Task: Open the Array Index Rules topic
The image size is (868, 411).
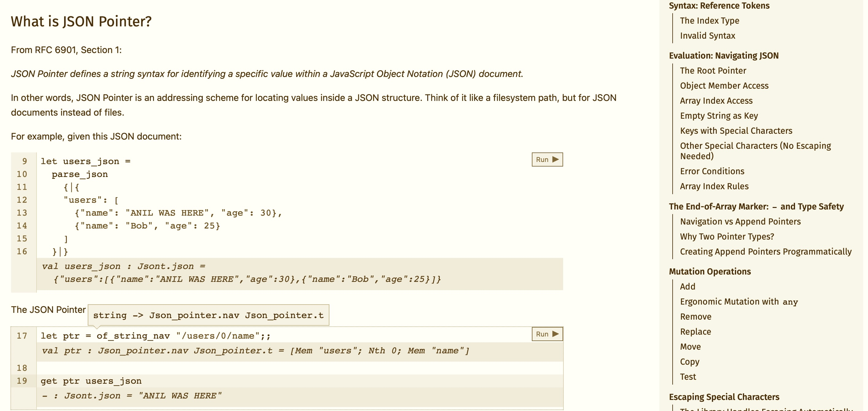Action: click(x=714, y=186)
